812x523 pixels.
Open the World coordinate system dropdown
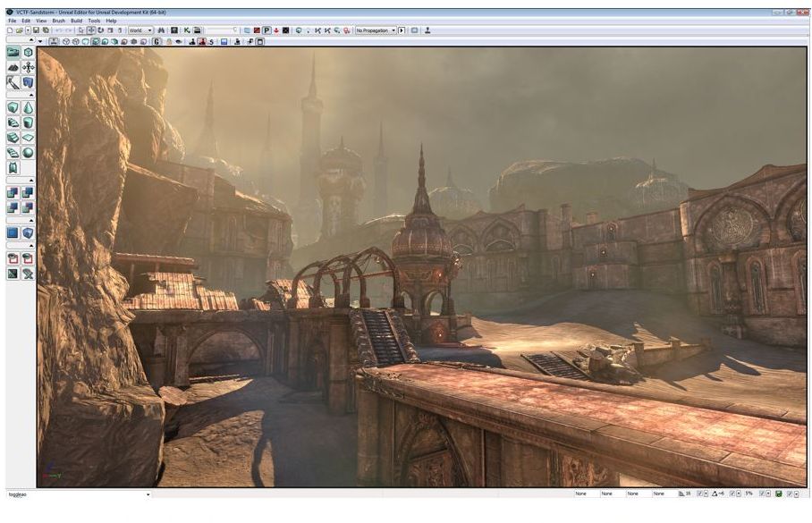coord(140,30)
